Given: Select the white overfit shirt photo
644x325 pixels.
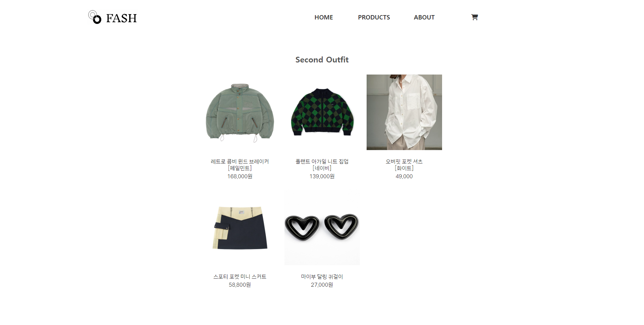Looking at the screenshot, I should pos(404,112).
